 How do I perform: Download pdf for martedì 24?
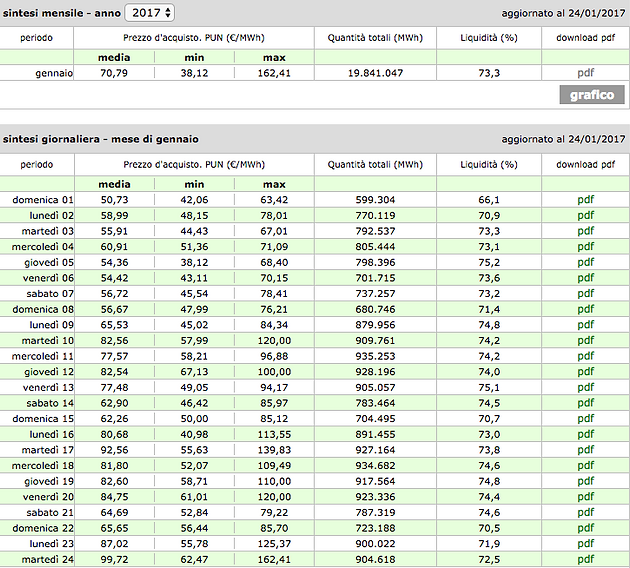pyautogui.click(x=585, y=559)
